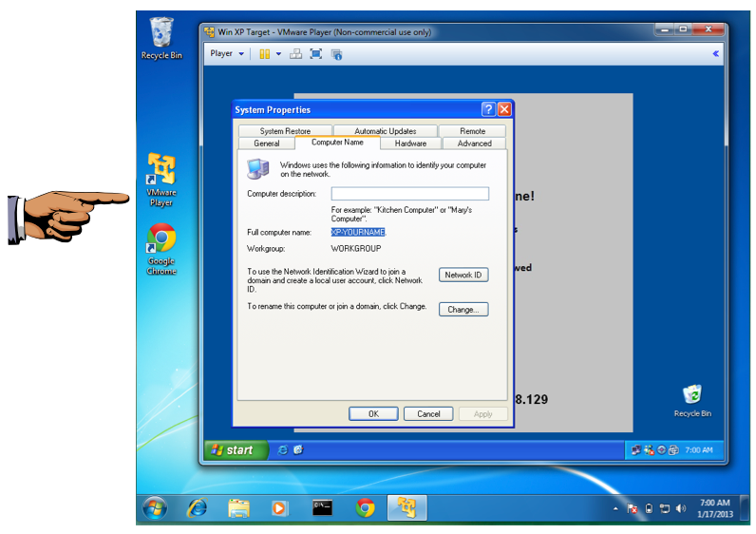Open the Recycle Bin inside the XP guest
Screen dimensions: 756x534
(692, 401)
